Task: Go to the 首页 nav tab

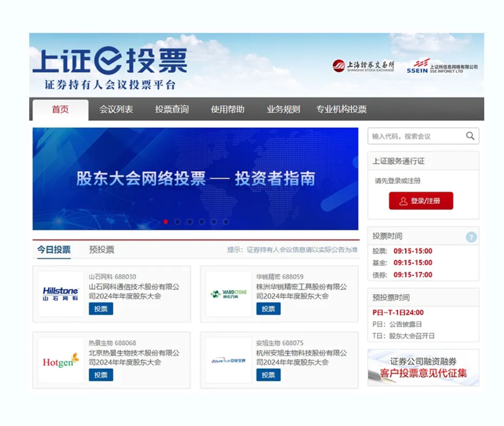Action: (x=60, y=110)
